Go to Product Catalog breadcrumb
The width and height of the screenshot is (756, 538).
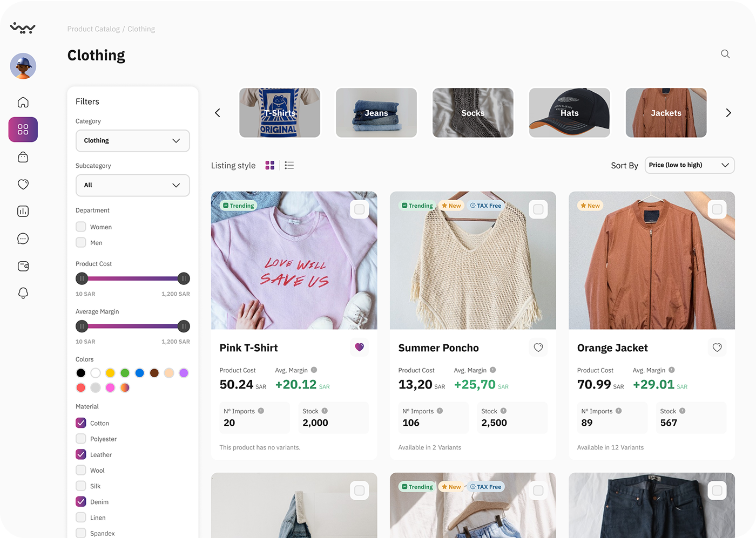click(x=93, y=29)
